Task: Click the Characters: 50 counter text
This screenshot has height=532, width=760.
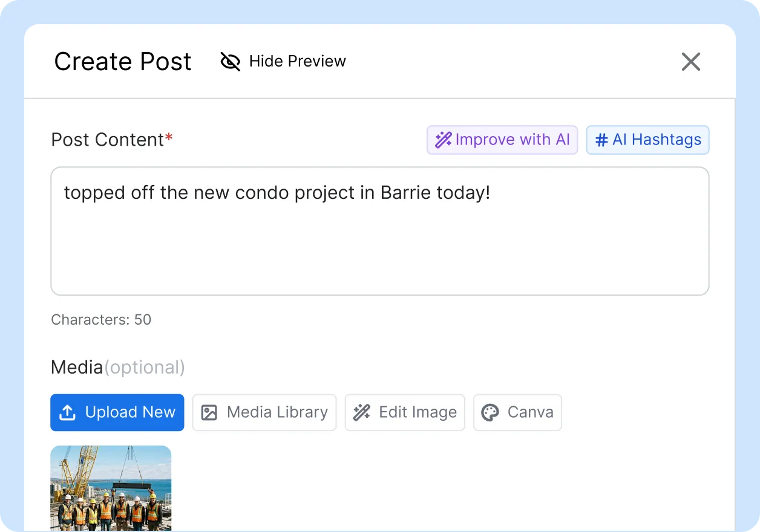Action: pyautogui.click(x=101, y=320)
